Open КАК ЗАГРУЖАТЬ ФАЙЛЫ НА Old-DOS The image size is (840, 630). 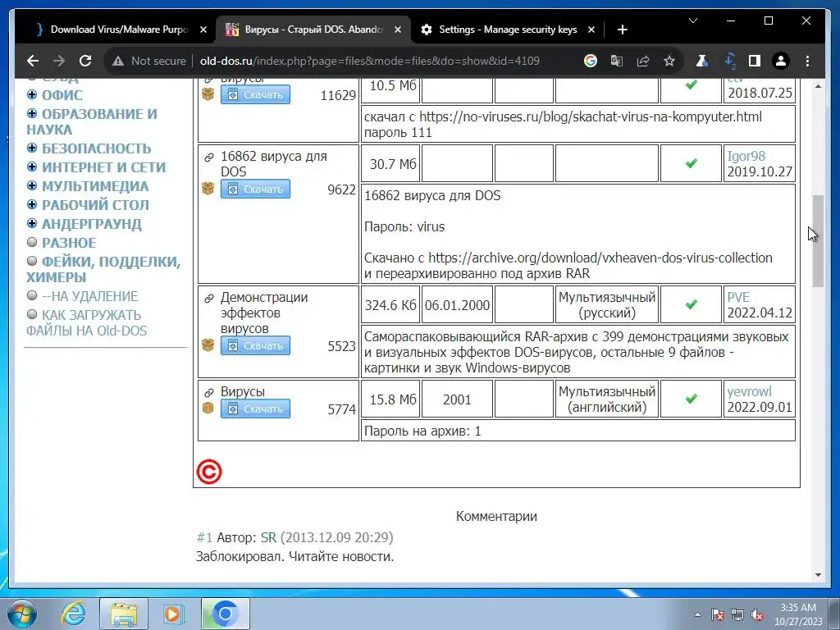tap(86, 323)
